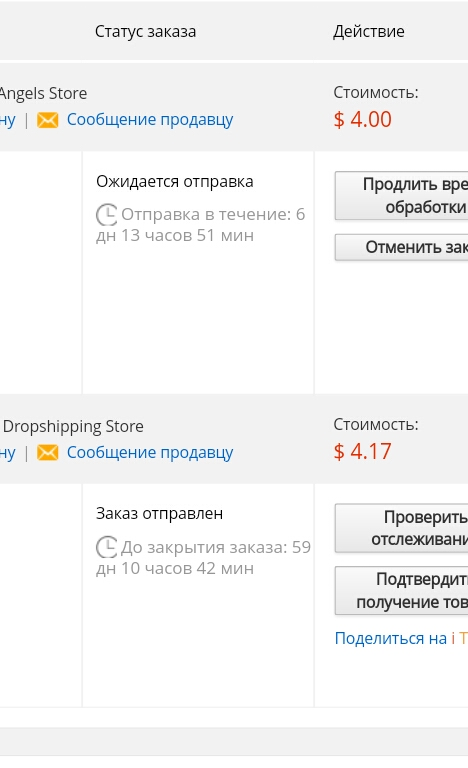Click the envelope icon for Angels Store

pyautogui.click(x=48, y=120)
